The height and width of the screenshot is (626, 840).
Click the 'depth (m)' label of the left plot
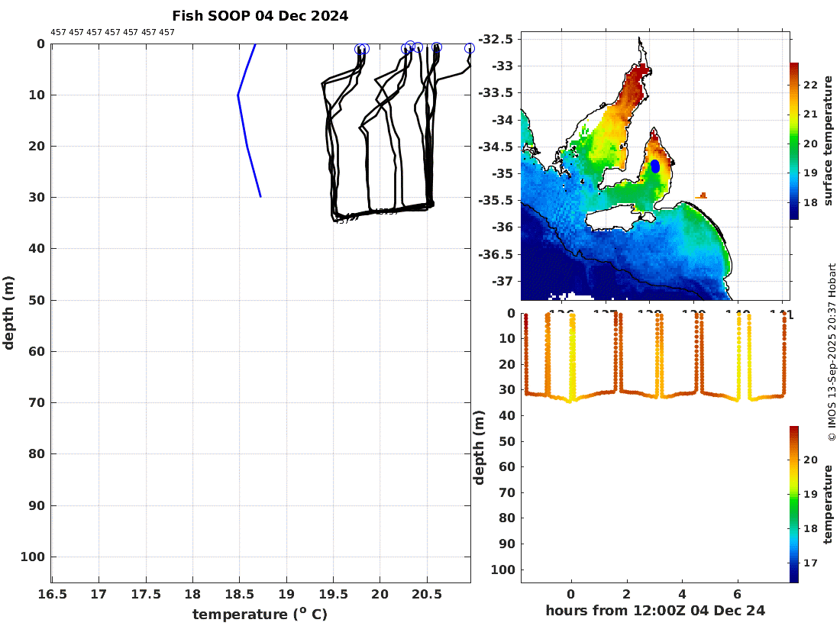[x=9, y=313]
